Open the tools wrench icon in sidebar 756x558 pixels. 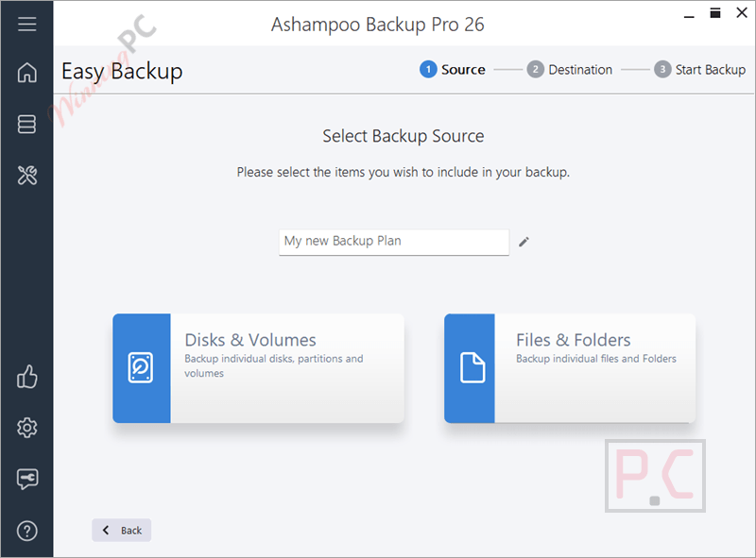tap(27, 176)
